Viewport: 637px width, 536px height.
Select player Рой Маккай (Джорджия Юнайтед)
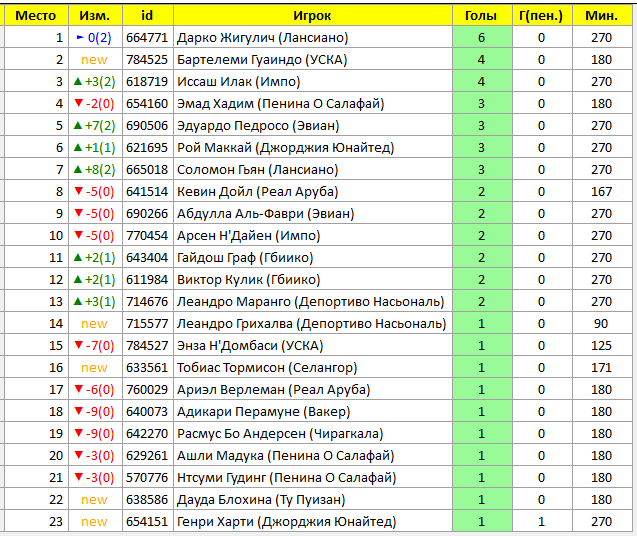(x=286, y=148)
